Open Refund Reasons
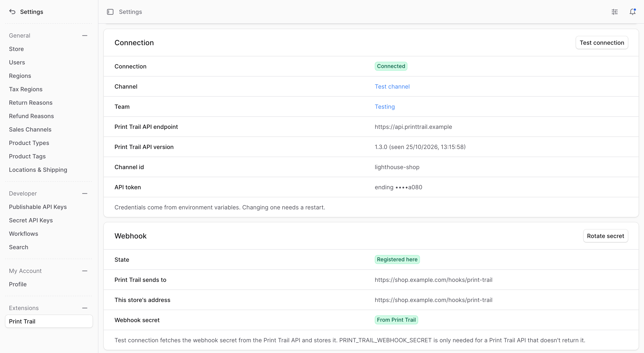Screen dimensions: 644x353 click(x=49, y=116)
